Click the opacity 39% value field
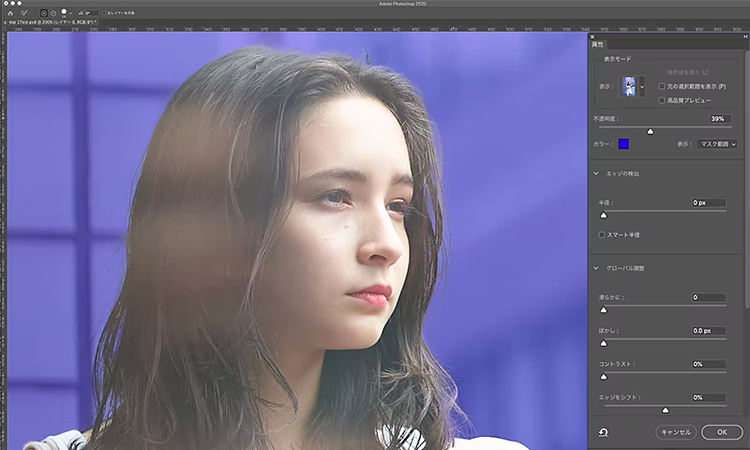 (720, 119)
